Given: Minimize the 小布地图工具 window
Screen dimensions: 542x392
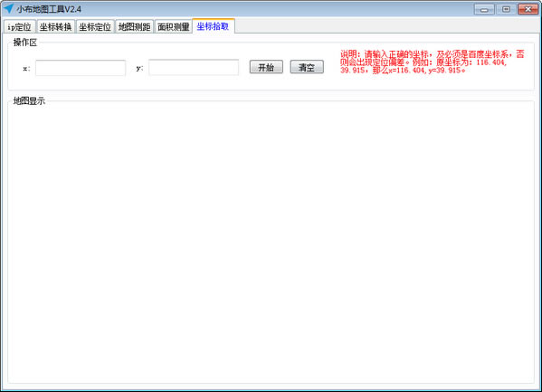Looking at the screenshot, I should [484, 9].
